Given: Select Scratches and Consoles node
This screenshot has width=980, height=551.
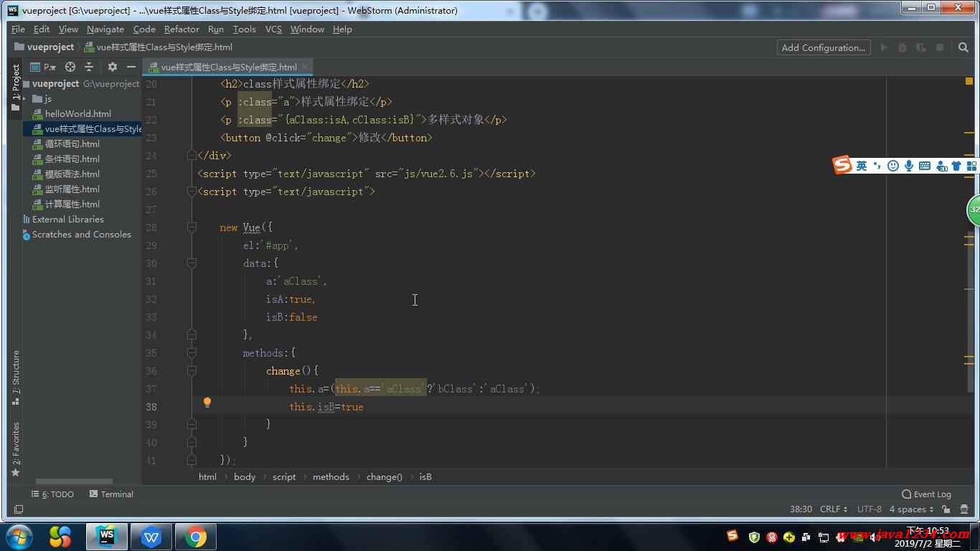Looking at the screenshot, I should coord(76,235).
